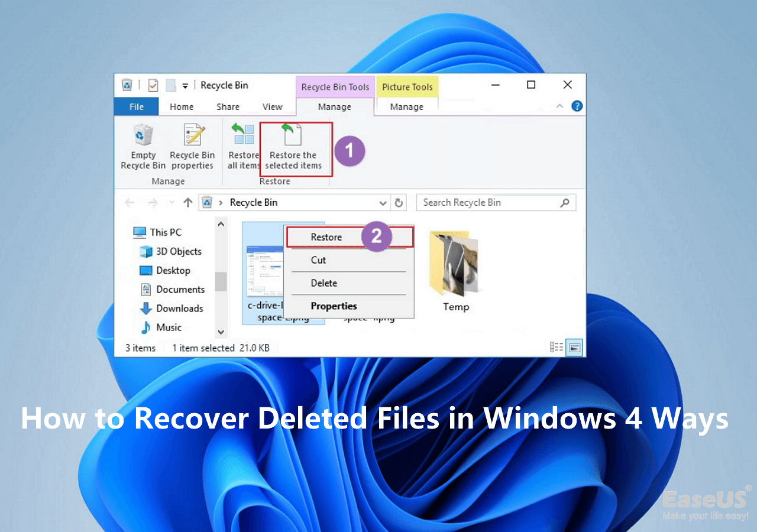Screen dimensions: 757x532
Task: Click Restore all items in the ribbon
Action: (243, 147)
